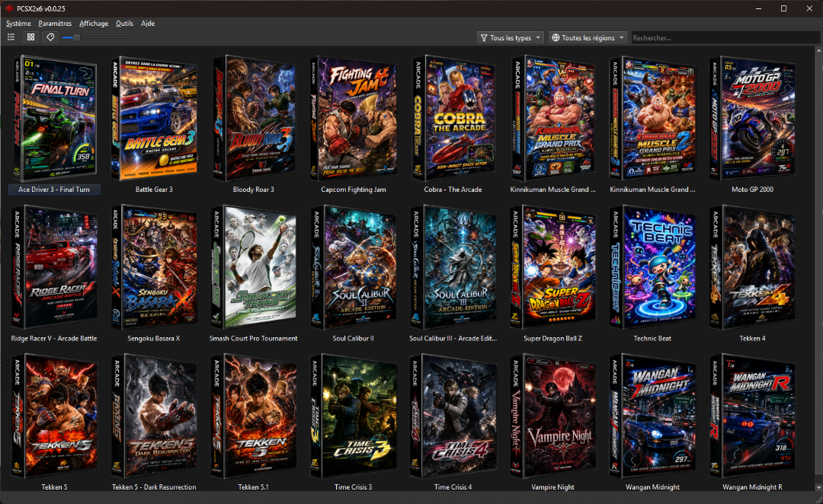The height and width of the screenshot is (504, 823).
Task: Click the scrollbar up arrow
Action: click(x=818, y=49)
